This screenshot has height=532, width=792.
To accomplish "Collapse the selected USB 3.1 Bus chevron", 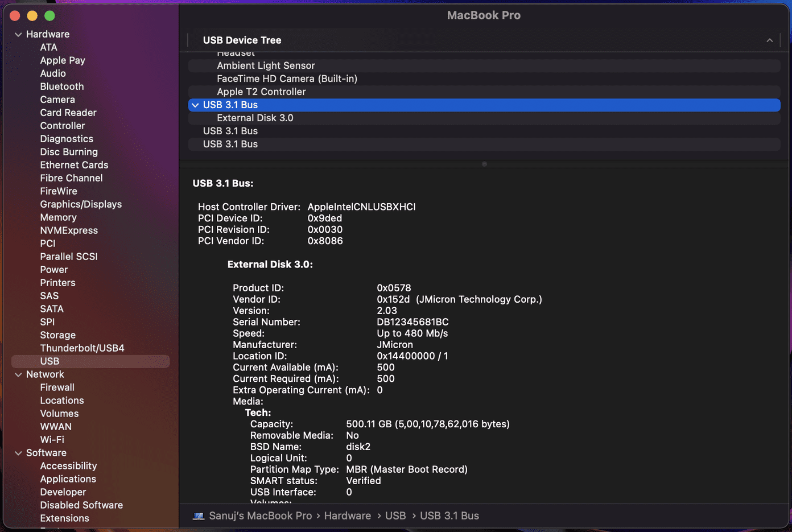I will tap(195, 105).
